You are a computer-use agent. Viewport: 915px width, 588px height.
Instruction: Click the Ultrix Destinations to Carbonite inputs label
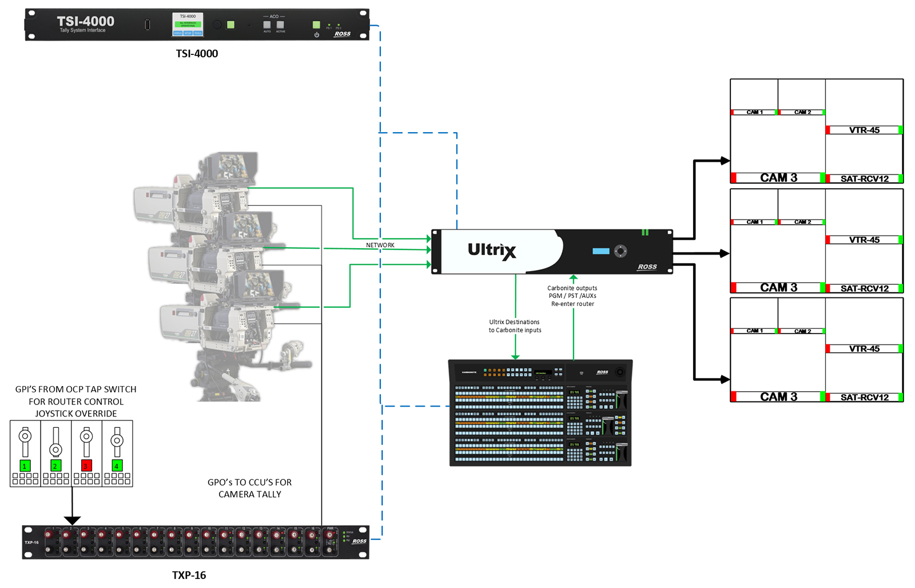pyautogui.click(x=515, y=326)
